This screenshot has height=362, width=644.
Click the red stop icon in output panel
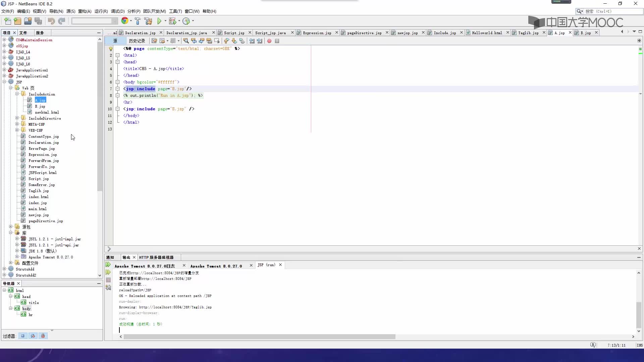108,280
